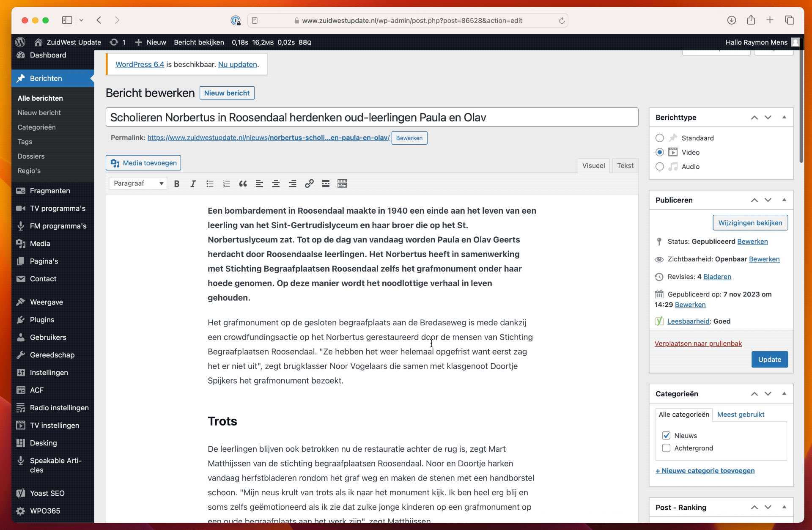Image resolution: width=812 pixels, height=530 pixels.
Task: Check the Achtergrond category checkbox
Action: (666, 448)
